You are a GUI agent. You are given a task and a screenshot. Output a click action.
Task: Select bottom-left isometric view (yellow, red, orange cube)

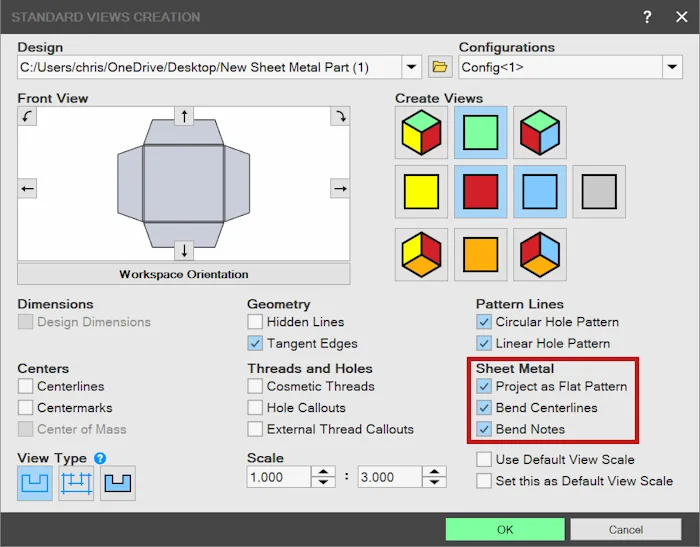[x=421, y=255]
